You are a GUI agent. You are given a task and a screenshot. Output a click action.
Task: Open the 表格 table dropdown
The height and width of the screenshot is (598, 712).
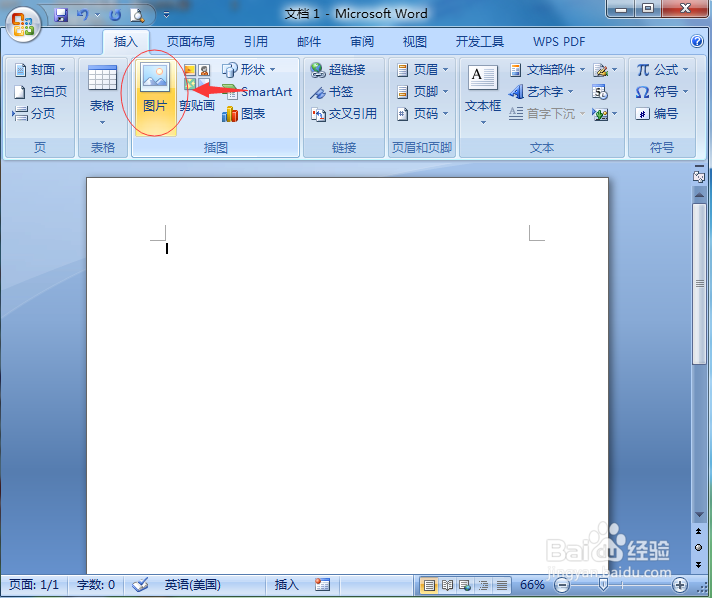[102, 96]
